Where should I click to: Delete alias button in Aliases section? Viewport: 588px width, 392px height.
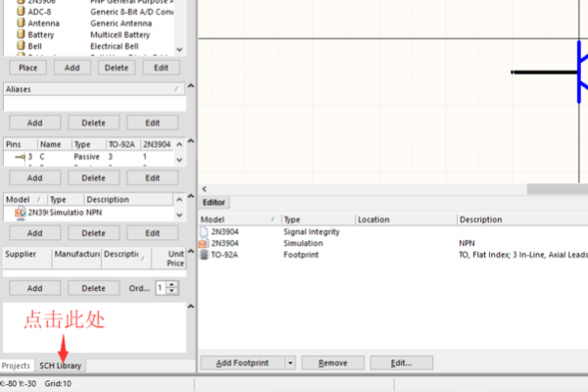94,122
